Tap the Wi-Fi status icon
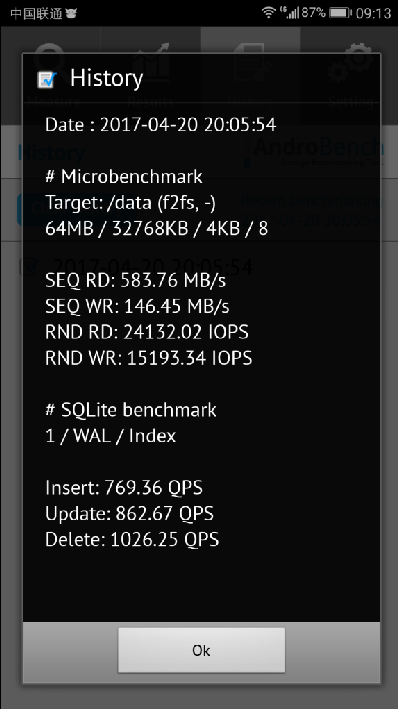This screenshot has height=709, width=398. coord(269,13)
